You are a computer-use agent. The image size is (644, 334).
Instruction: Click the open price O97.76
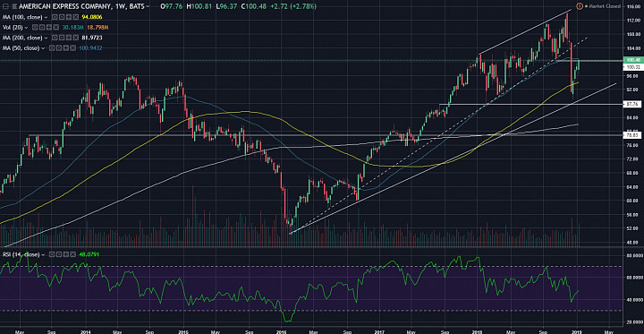point(171,6)
